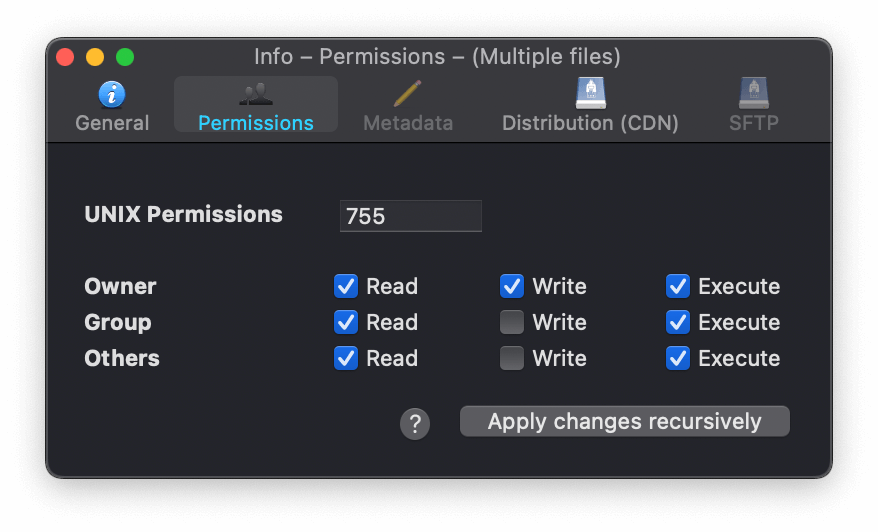Click the UNIX Permissions octal field

(x=410, y=216)
